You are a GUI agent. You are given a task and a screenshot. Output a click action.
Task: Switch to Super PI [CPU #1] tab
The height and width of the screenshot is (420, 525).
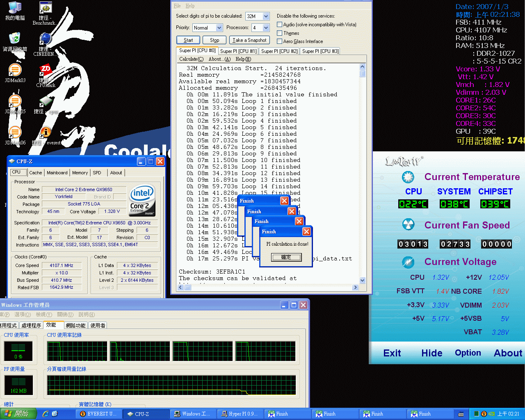pyautogui.click(x=238, y=51)
